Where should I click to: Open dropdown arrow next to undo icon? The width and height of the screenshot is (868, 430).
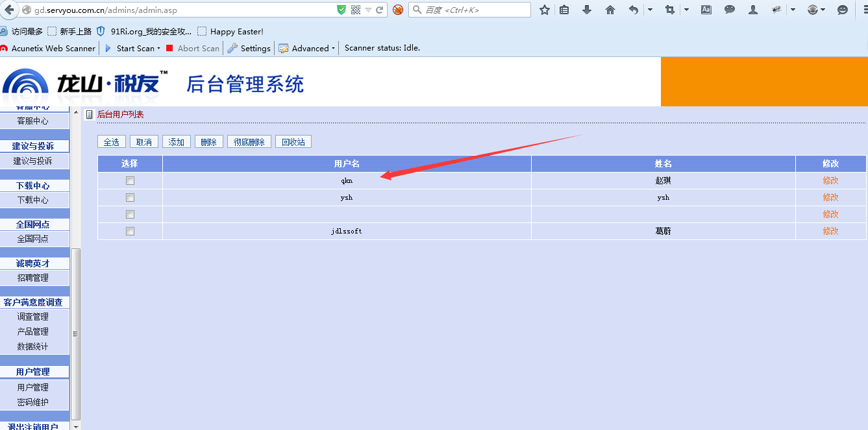pyautogui.click(x=651, y=10)
